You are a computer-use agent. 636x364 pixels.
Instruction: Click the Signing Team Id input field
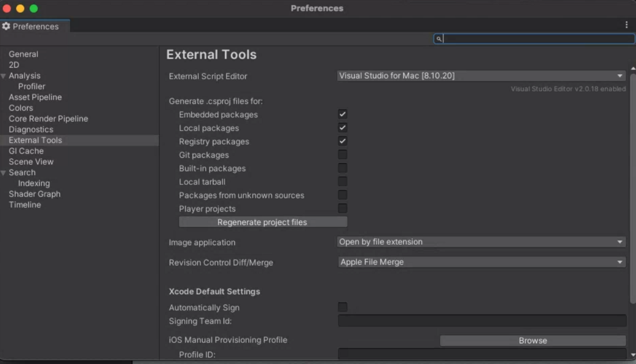(x=480, y=321)
